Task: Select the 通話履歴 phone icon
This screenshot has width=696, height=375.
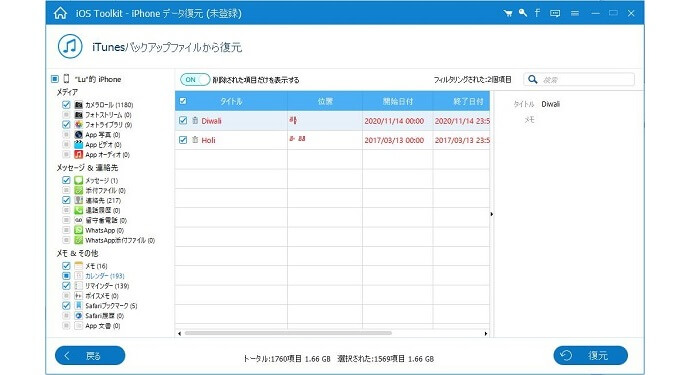Action: (79, 210)
